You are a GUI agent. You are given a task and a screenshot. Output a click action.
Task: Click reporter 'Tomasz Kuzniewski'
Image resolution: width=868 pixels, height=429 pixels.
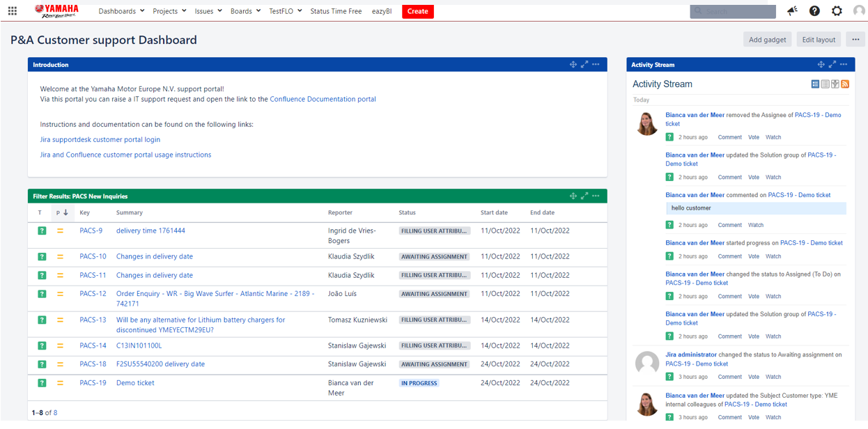pyautogui.click(x=357, y=320)
